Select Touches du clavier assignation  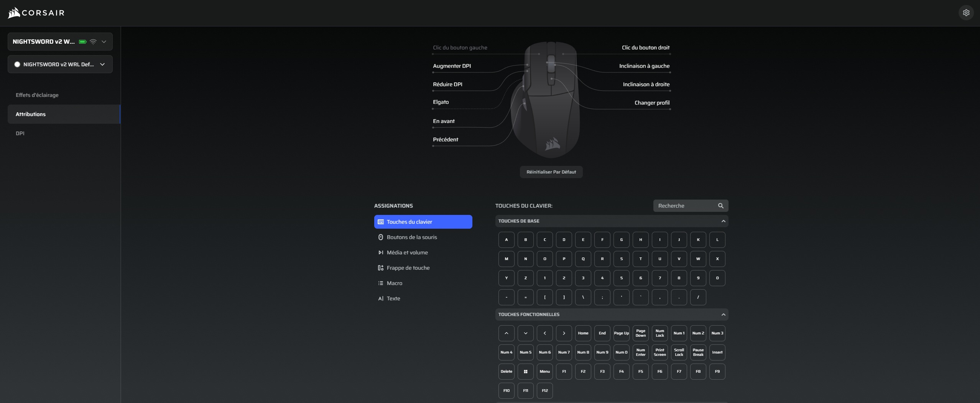(x=423, y=222)
